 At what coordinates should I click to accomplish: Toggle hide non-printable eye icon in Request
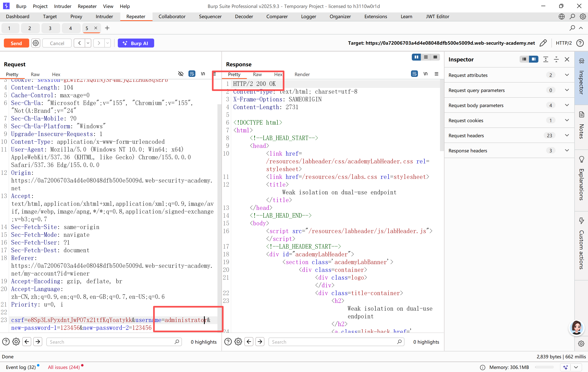pyautogui.click(x=181, y=74)
